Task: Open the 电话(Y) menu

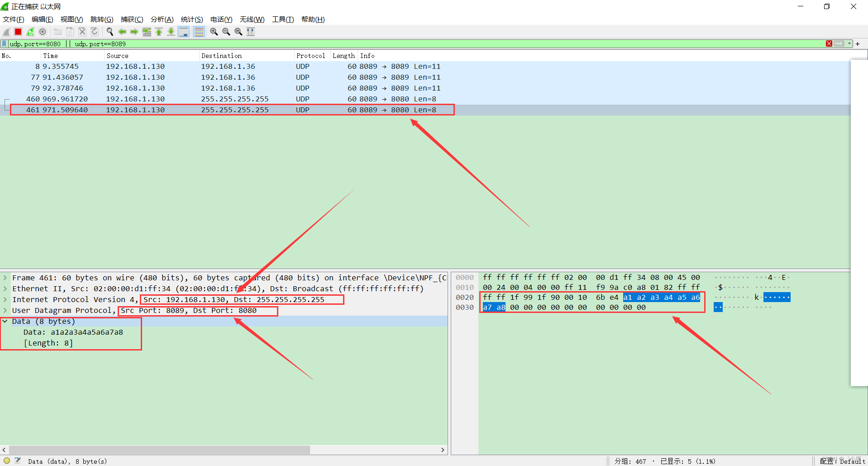Action: point(221,19)
